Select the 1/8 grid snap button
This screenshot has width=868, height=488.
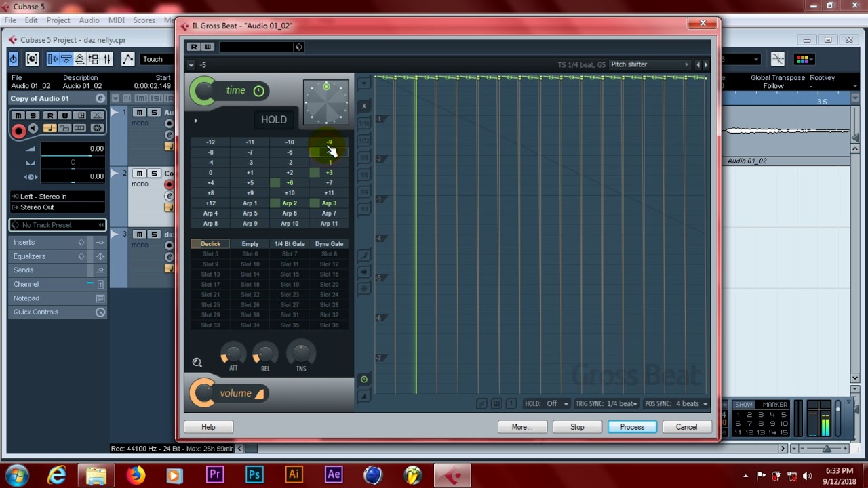(x=364, y=158)
